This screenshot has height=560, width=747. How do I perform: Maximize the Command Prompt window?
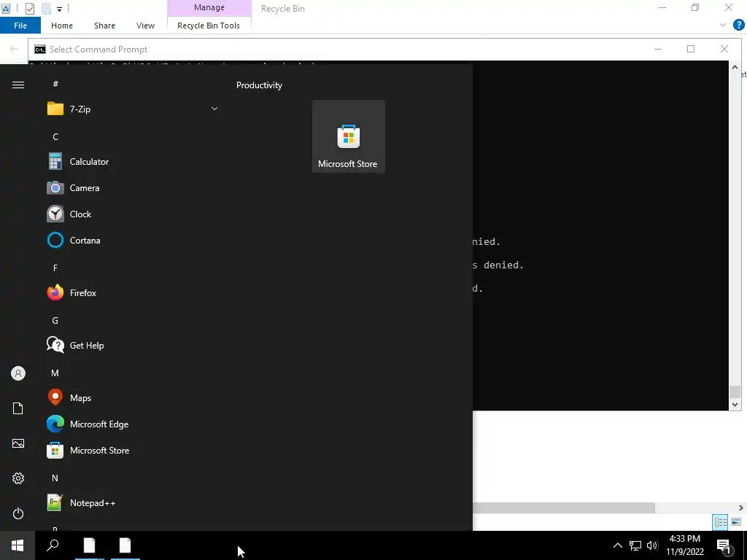[691, 49]
